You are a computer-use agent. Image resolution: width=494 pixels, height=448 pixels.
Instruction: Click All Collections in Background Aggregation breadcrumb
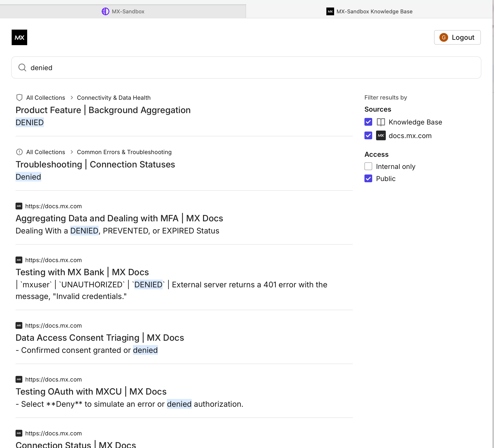46,98
